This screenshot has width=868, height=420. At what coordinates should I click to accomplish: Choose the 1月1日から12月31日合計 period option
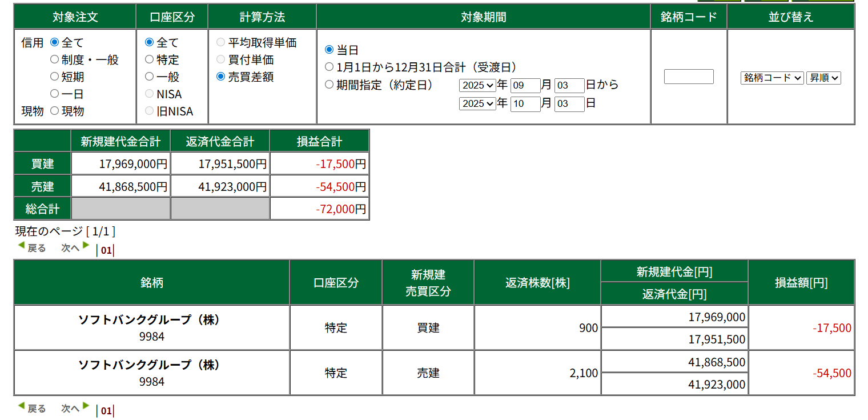click(329, 67)
